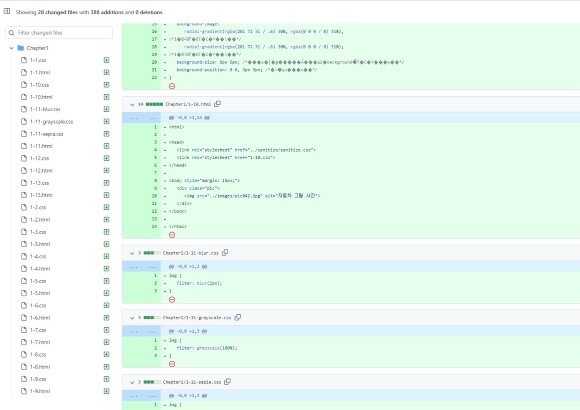This screenshot has height=410, width=580.
Task: Click the added-file icon beside 1-9.html
Action: pos(107,391)
